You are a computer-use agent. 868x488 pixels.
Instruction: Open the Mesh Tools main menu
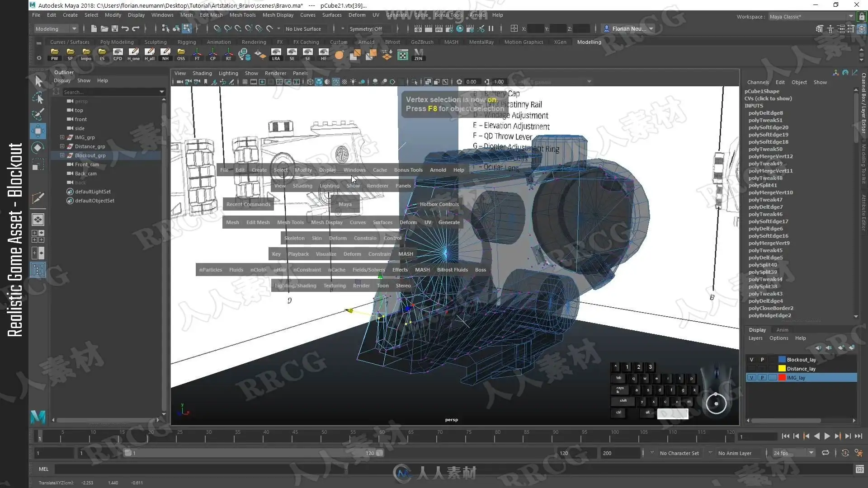point(242,15)
